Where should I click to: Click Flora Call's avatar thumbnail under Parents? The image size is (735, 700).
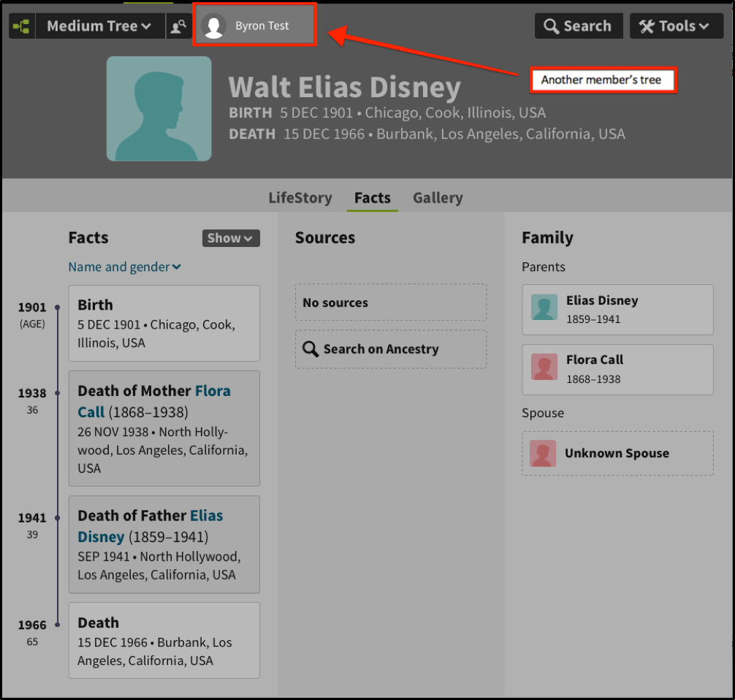544,367
